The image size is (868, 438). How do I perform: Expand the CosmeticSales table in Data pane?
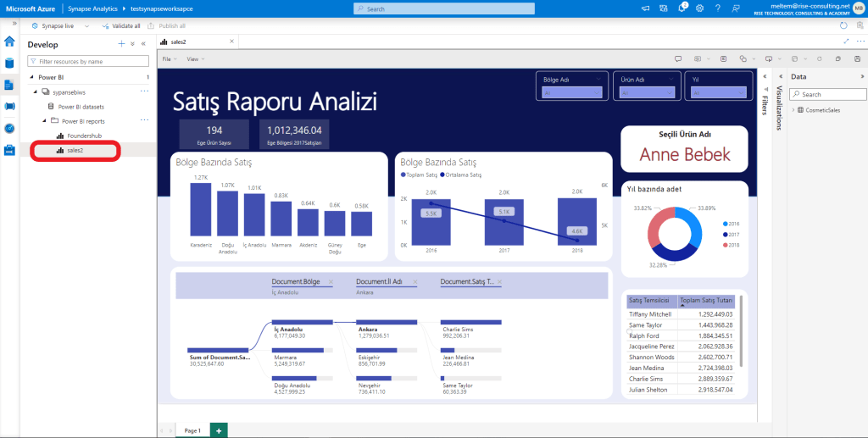pos(794,110)
